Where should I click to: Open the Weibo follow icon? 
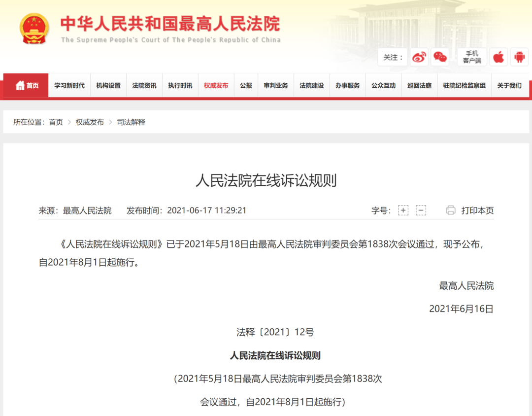(419, 57)
